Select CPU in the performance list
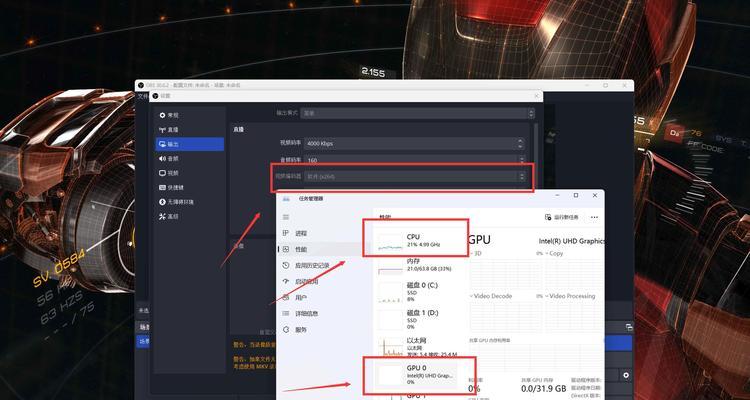This screenshot has width=750, height=400. pos(417,241)
